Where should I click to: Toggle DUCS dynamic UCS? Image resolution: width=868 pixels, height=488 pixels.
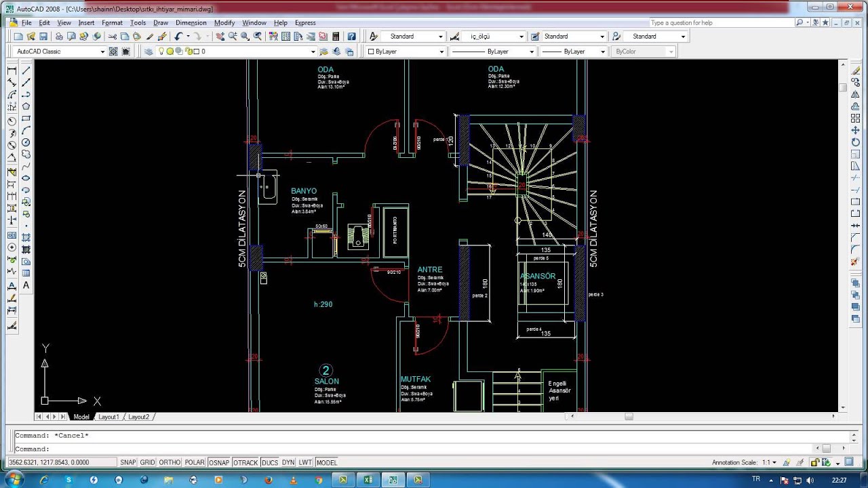pyautogui.click(x=270, y=462)
